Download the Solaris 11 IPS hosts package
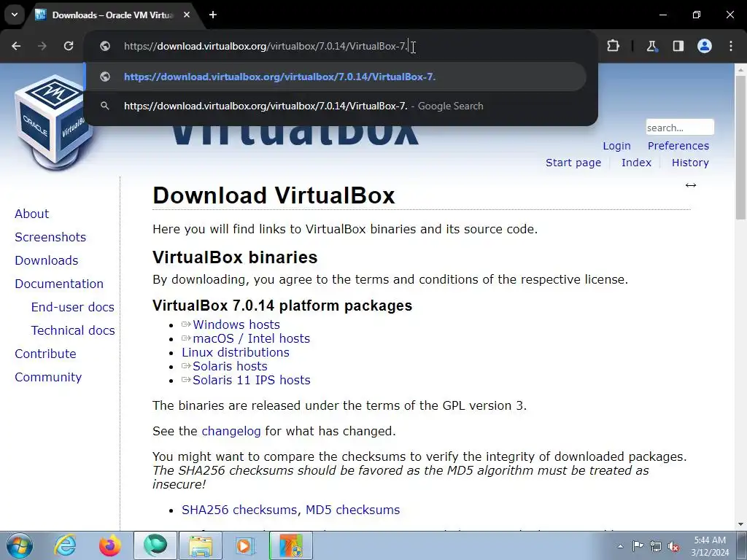 pyautogui.click(x=251, y=380)
